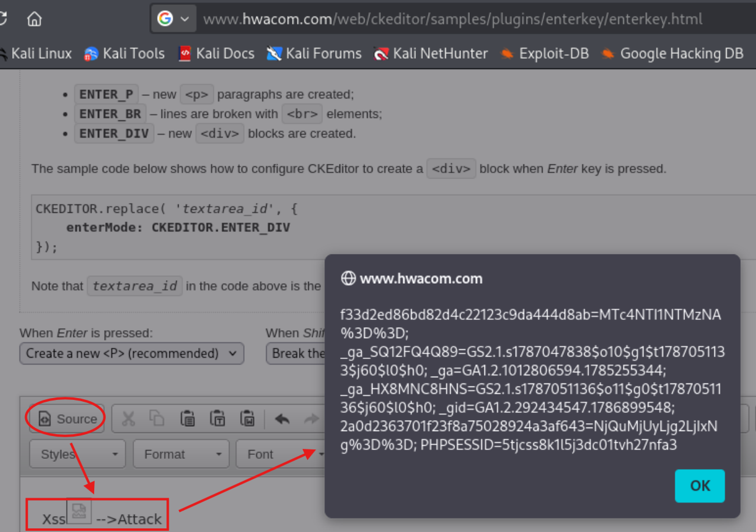This screenshot has height=532, width=756.
Task: Expand the Styles dropdown
Action: (x=78, y=454)
